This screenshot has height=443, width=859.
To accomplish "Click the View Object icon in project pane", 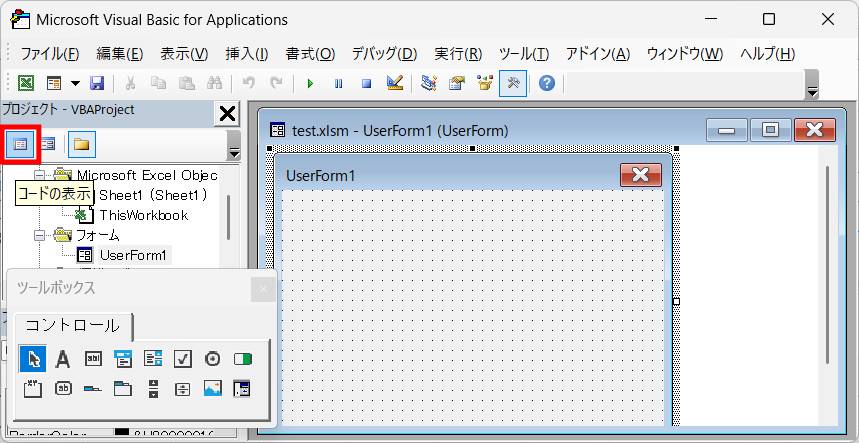I will click(48, 144).
